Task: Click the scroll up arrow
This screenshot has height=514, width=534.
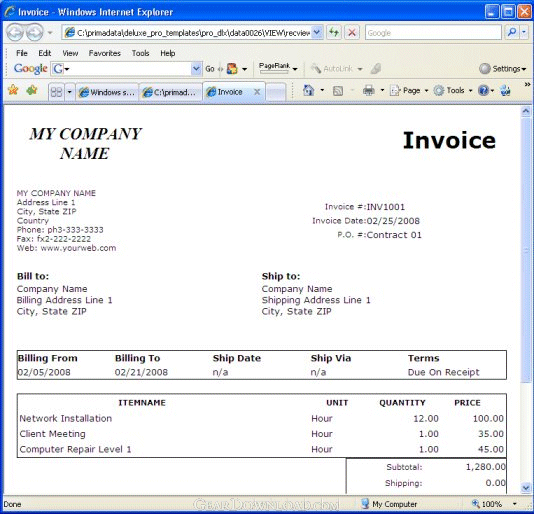Action: pyautogui.click(x=526, y=111)
